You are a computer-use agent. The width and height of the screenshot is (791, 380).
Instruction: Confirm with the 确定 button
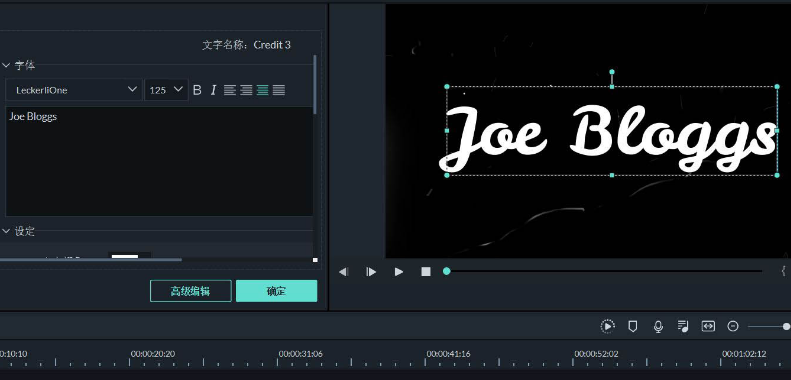[276, 291]
